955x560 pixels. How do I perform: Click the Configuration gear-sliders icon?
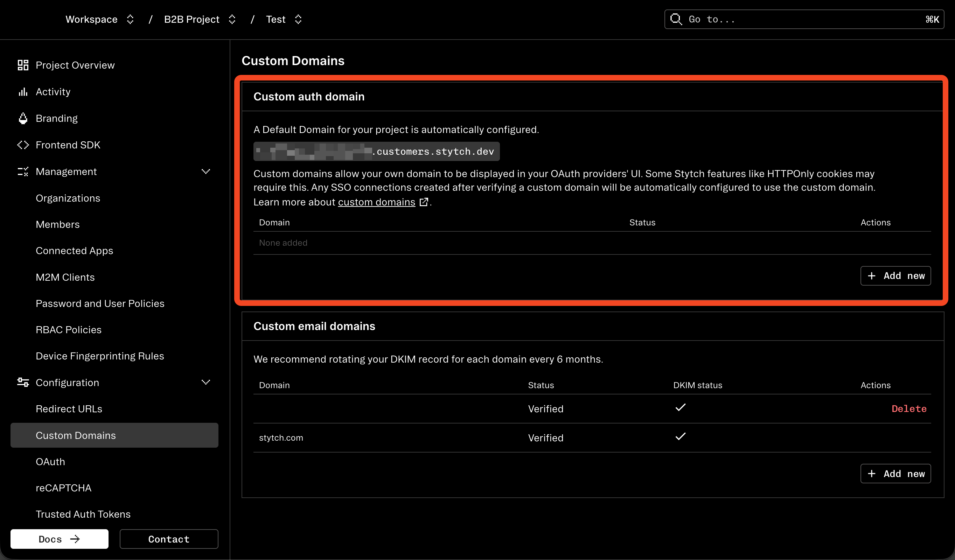(22, 382)
